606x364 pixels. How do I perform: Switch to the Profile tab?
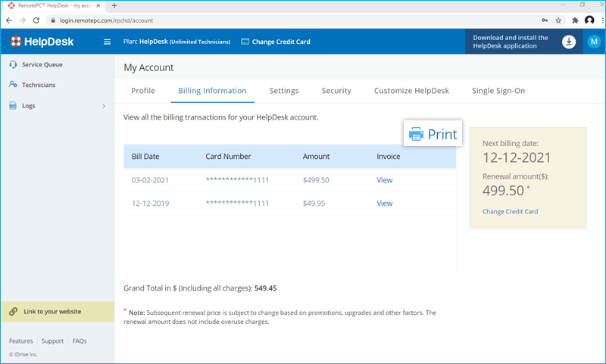click(x=143, y=91)
